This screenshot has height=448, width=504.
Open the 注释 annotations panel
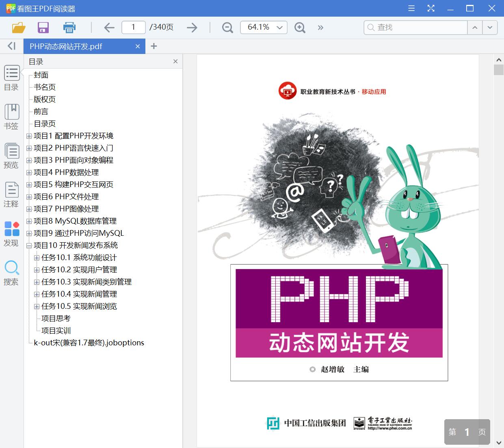[11, 195]
